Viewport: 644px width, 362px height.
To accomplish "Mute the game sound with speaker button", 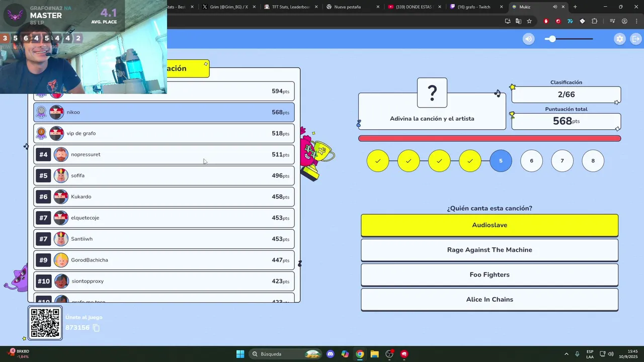I will [x=528, y=39].
